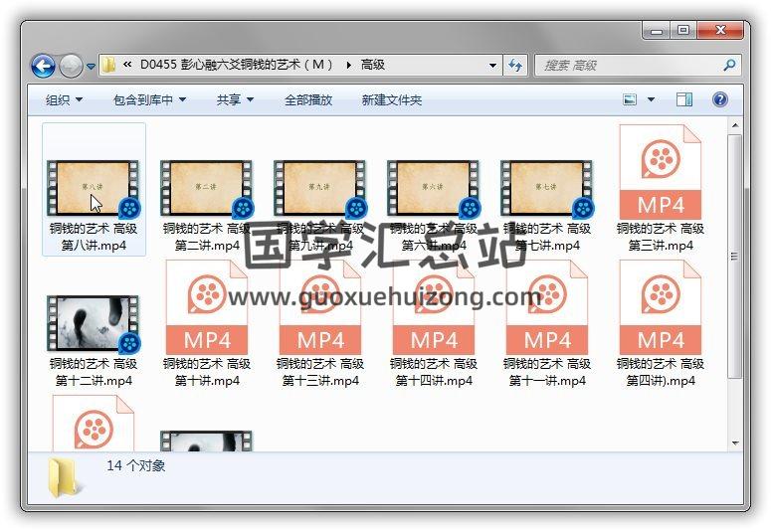The image size is (771, 532).
Task: Click the refresh button beside address bar
Action: 515,65
